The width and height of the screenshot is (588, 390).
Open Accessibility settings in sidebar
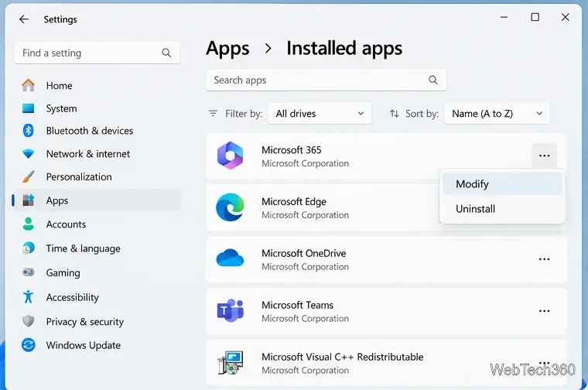click(x=97, y=297)
